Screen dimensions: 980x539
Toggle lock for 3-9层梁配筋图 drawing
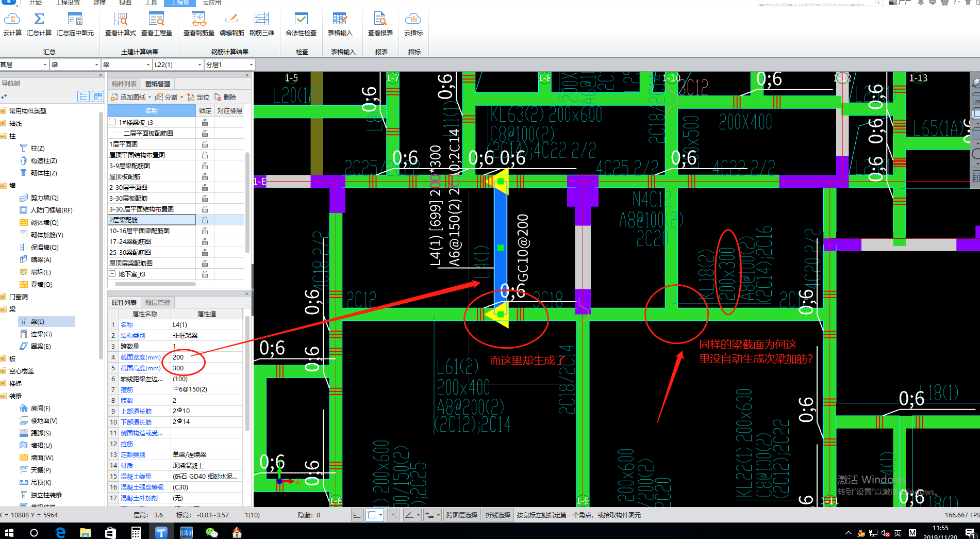coord(205,166)
